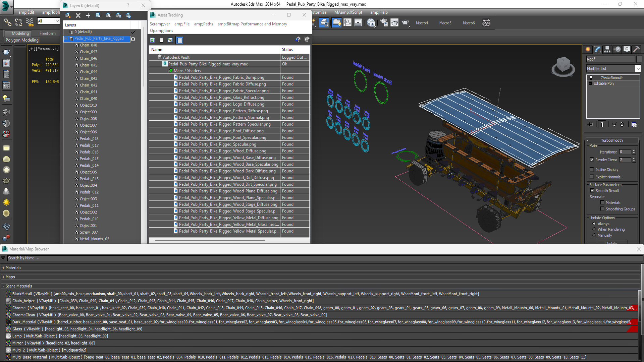The width and height of the screenshot is (644, 362).
Task: Open Material/Map Browser options arrow
Action: (3, 258)
